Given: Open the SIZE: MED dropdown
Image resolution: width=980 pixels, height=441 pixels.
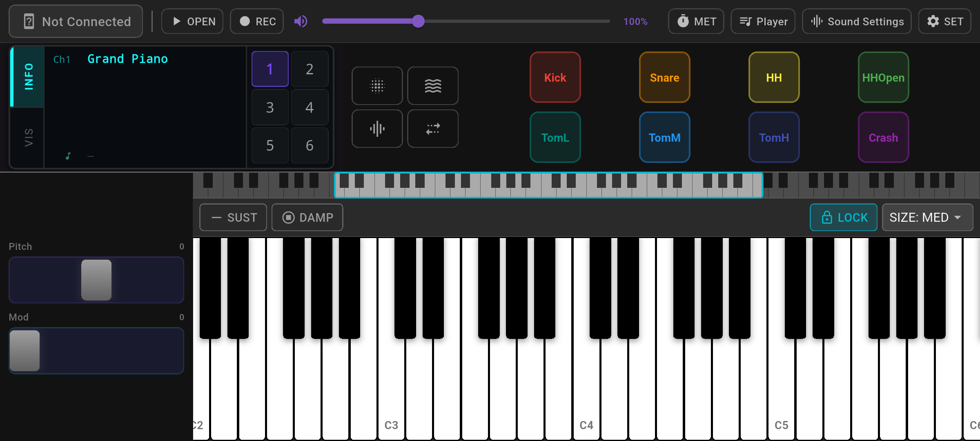Looking at the screenshot, I should click(927, 217).
